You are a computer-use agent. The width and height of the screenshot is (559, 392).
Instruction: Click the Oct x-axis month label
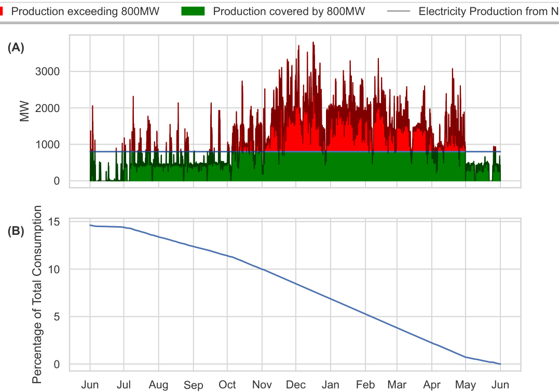pos(227,385)
